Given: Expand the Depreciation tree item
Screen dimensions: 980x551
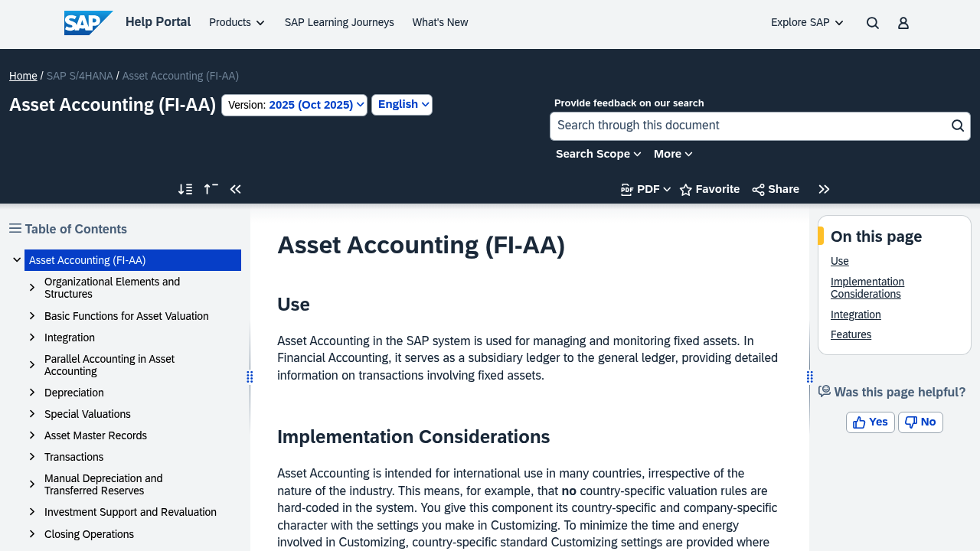Looking at the screenshot, I should tap(32, 392).
